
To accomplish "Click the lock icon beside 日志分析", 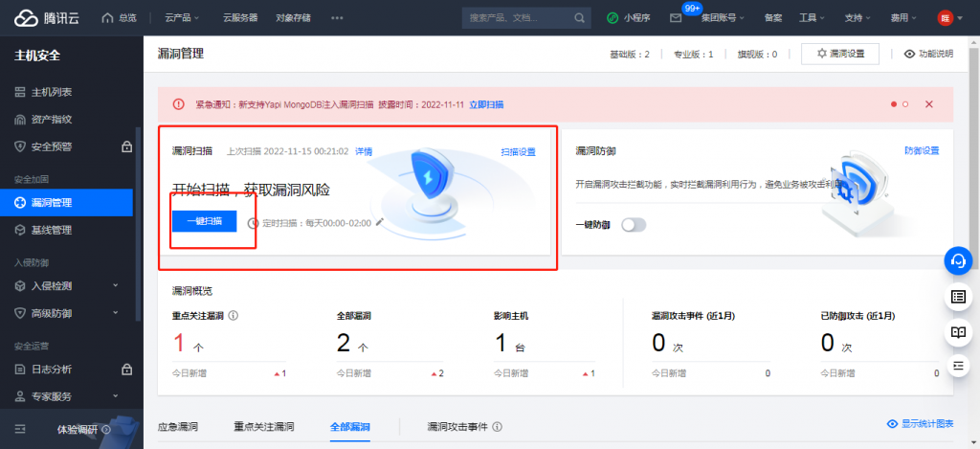I will [127, 369].
